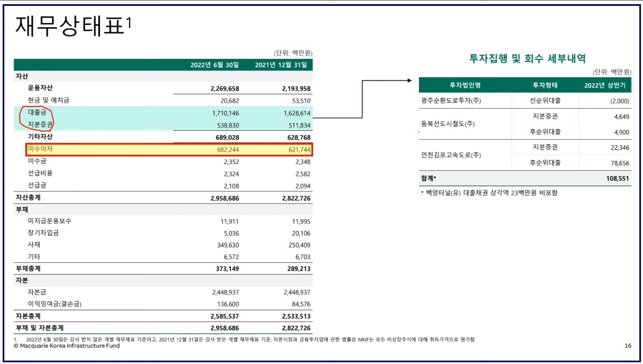Viewport: 643px width, 364px height.
Task: Select the value 2,094
Action: point(302,186)
